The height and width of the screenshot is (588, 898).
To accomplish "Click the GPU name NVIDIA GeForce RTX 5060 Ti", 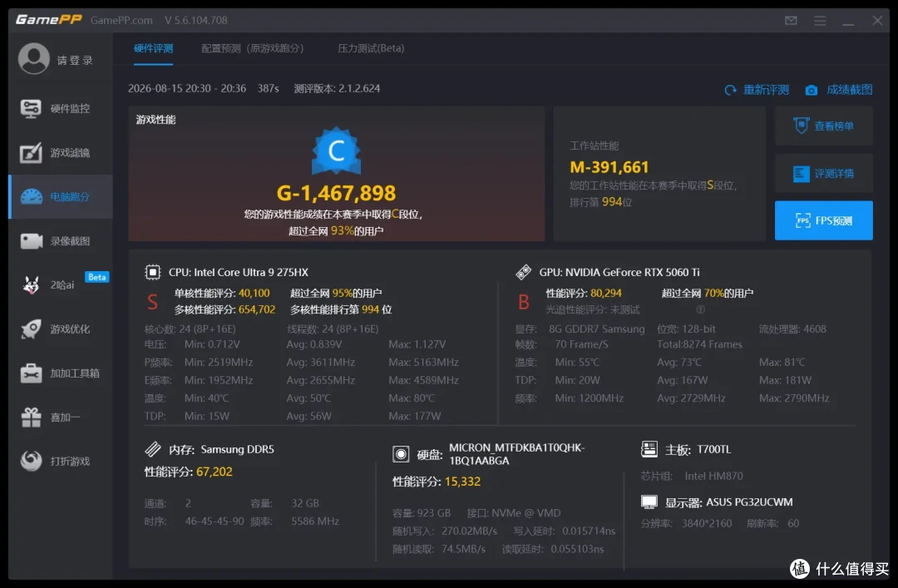I will point(632,272).
